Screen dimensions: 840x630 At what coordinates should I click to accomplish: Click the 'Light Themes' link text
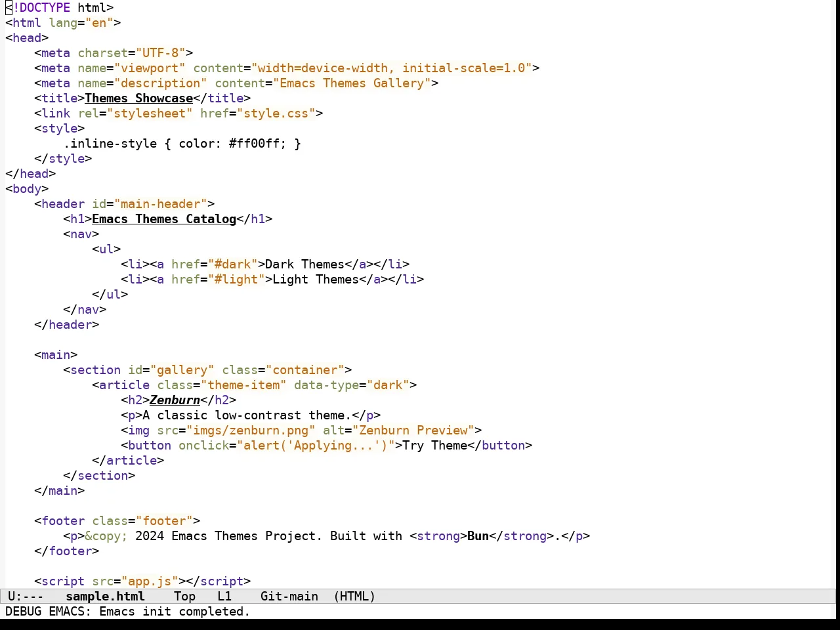click(x=316, y=280)
